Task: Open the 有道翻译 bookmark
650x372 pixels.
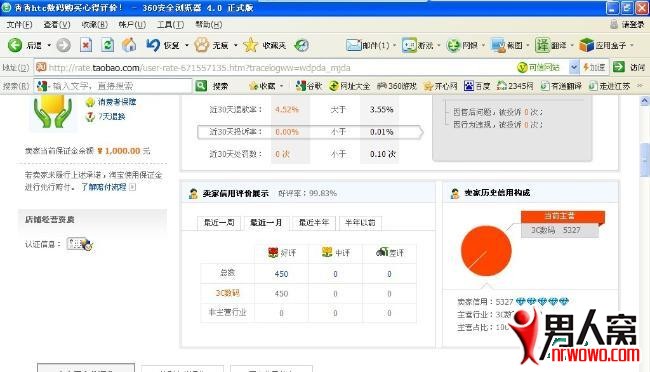Action: tap(561, 86)
